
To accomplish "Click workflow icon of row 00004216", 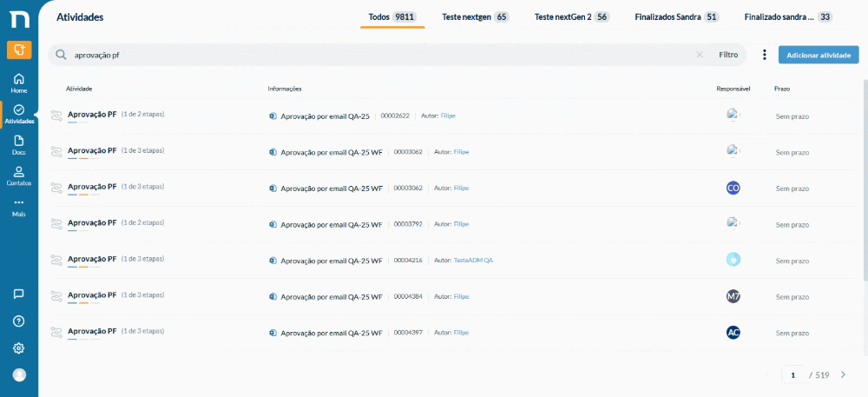I will click(56, 261).
